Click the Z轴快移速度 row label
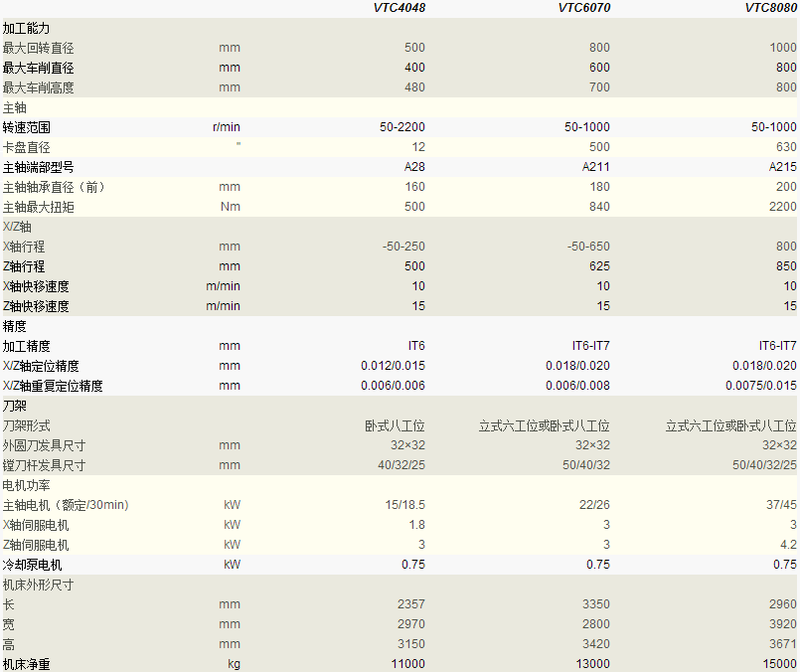Viewport: 800px width, 672px height. coord(36,306)
